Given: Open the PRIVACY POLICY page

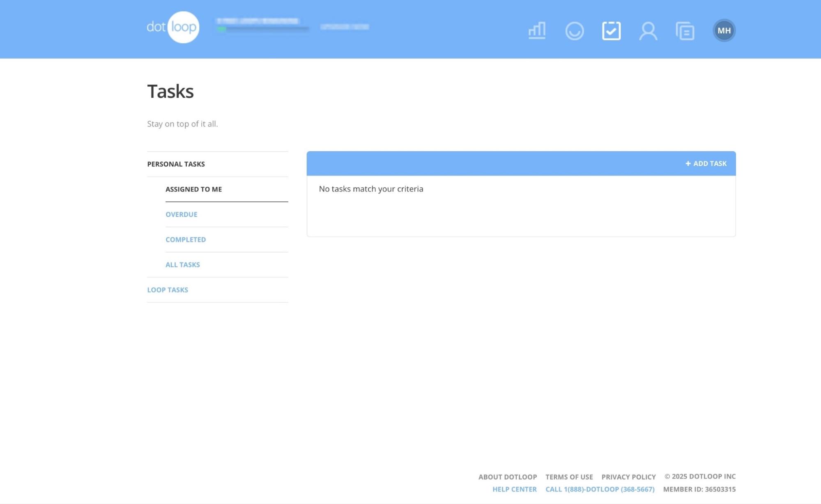Looking at the screenshot, I should coord(628,477).
